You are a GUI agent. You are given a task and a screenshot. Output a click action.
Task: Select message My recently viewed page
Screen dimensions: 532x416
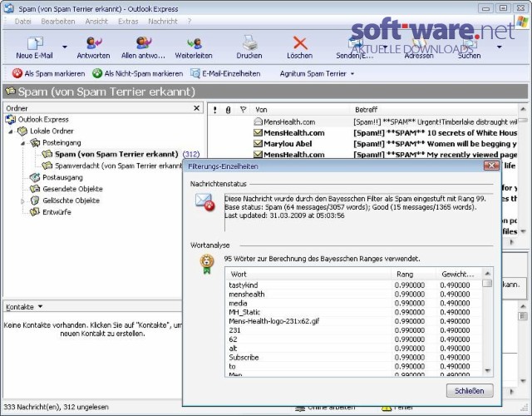click(362, 155)
